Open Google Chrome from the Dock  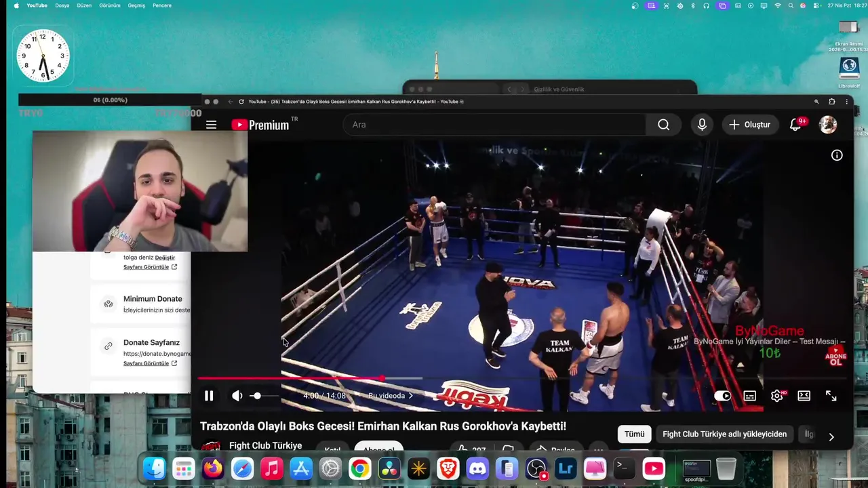point(360,468)
